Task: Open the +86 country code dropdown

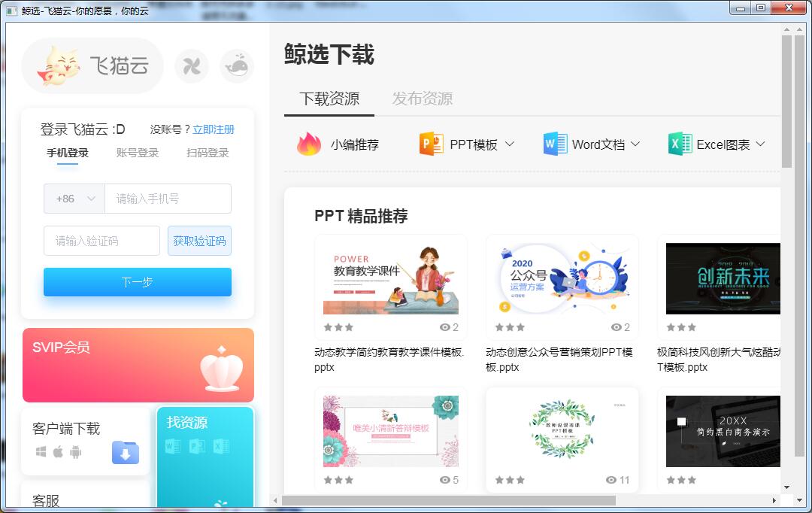Action: (74, 199)
